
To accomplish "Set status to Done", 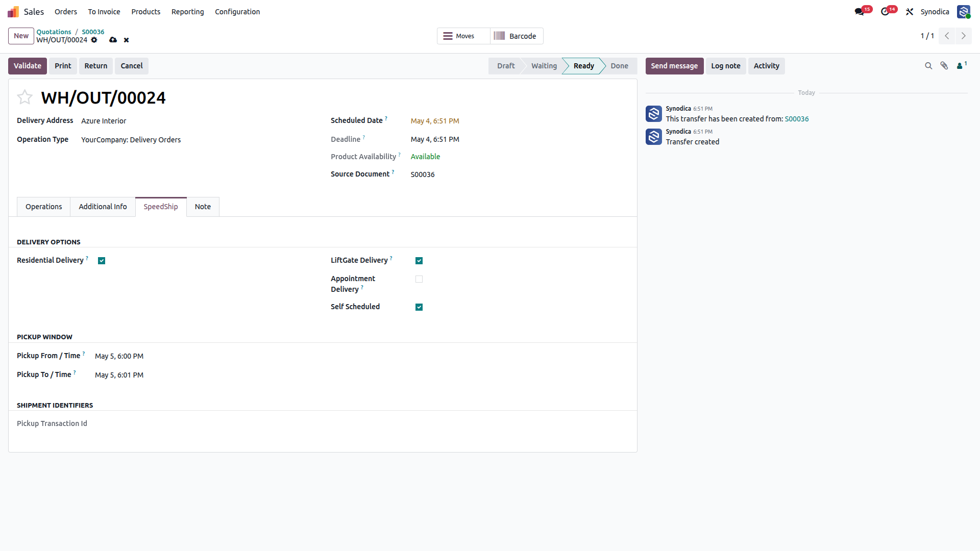I will [620, 66].
